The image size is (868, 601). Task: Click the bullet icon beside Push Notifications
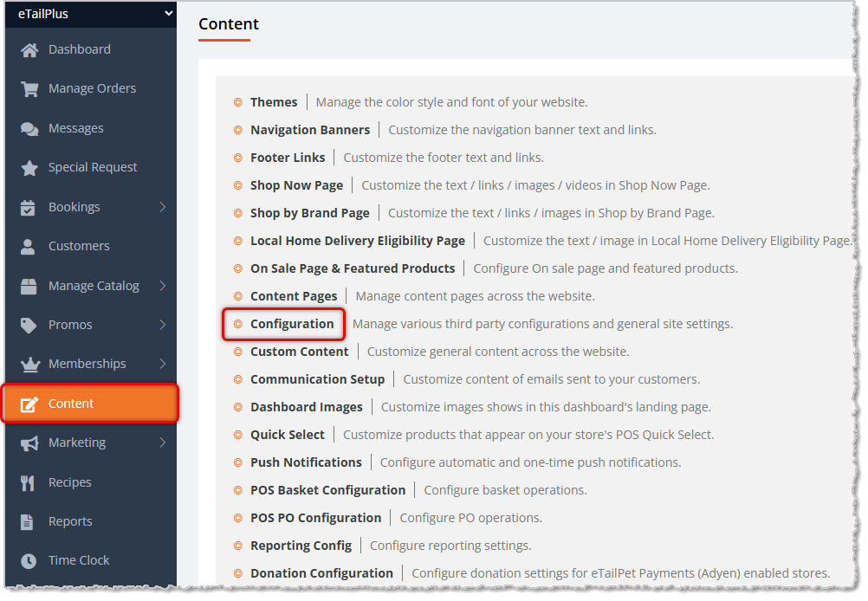pos(238,462)
